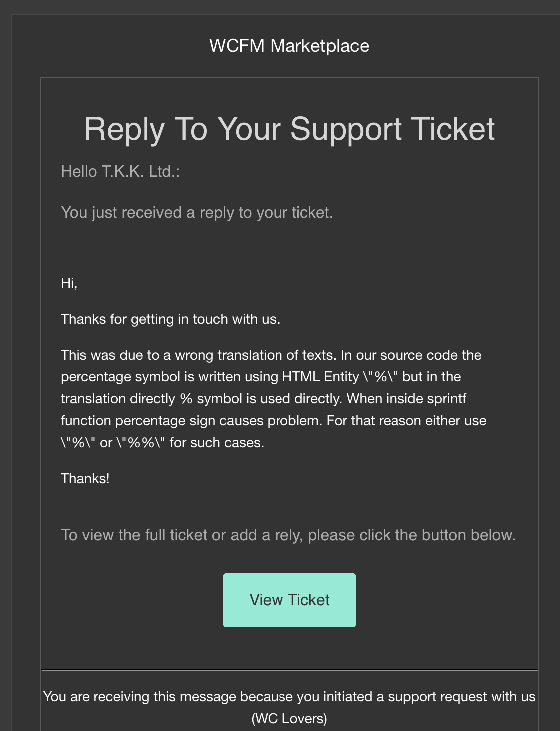Image resolution: width=560 pixels, height=731 pixels.
Task: Click the '(WC Lovers)' footer text
Action: (289, 719)
